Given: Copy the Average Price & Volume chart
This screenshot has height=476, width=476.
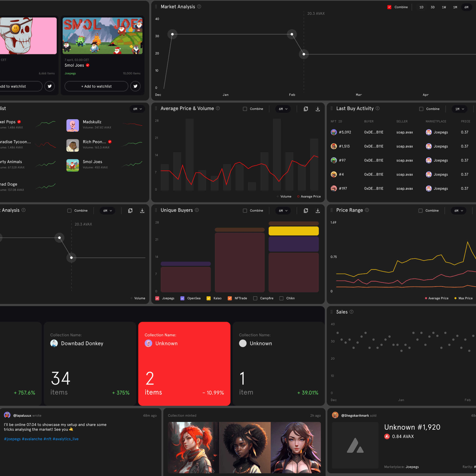Looking at the screenshot, I should click(306, 109).
